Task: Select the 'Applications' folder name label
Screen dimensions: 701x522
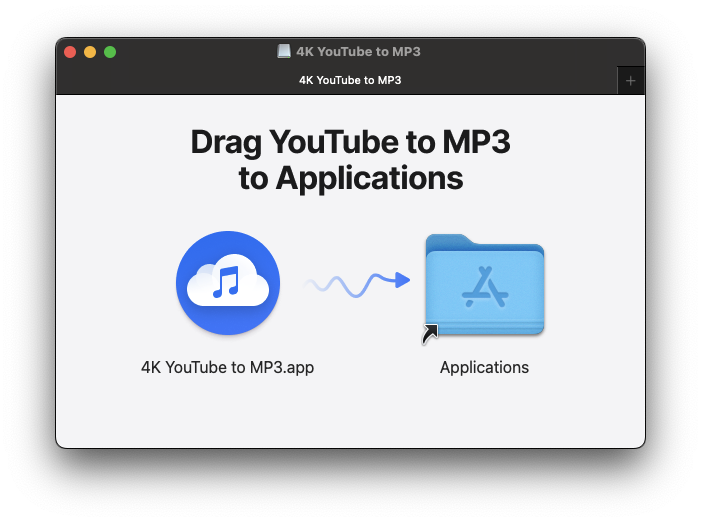Action: tap(484, 367)
